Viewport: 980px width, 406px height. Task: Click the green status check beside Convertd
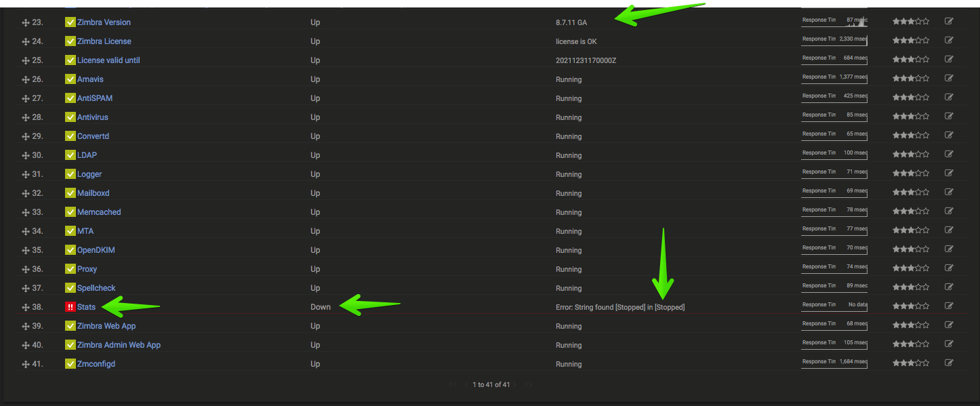(x=70, y=136)
